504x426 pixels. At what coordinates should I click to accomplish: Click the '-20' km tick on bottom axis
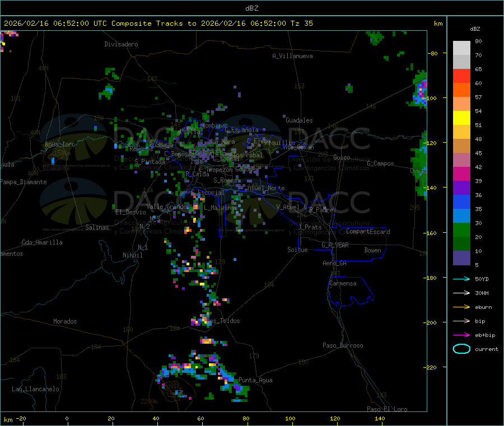(21, 418)
